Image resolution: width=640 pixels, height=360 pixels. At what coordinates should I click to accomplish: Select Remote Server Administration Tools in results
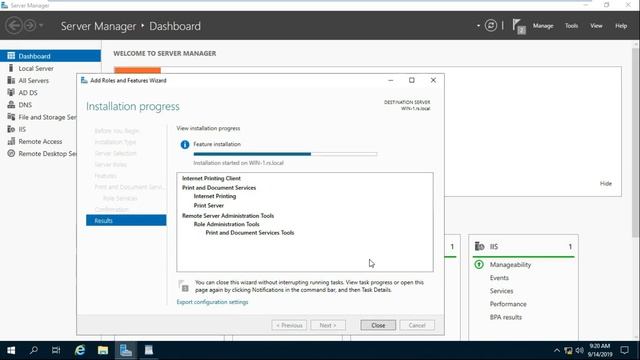coord(228,216)
